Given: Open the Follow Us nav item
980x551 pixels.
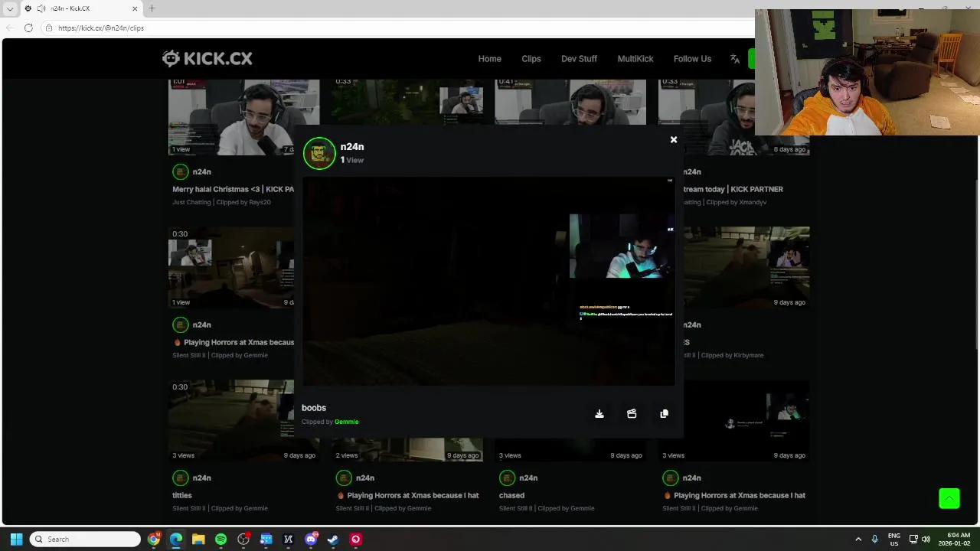Looking at the screenshot, I should click(x=692, y=59).
